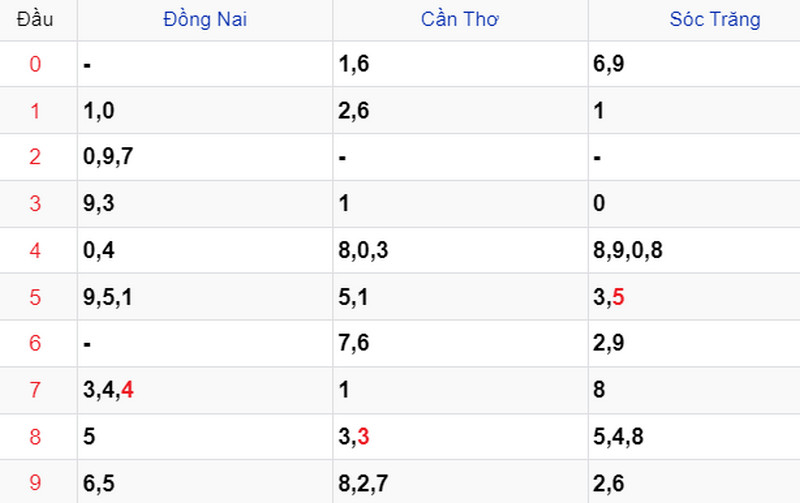Open the Đồng Nai column link

pyautogui.click(x=205, y=19)
